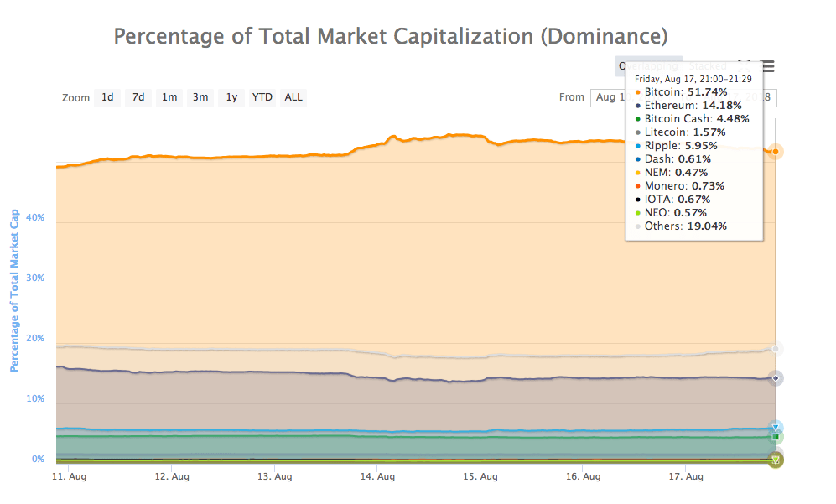Click the Ethereum diamond data marker

tap(776, 378)
